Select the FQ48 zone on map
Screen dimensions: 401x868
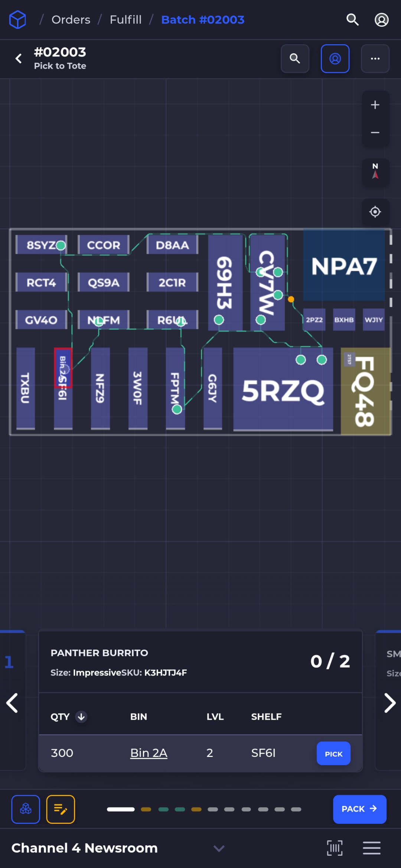365,391
